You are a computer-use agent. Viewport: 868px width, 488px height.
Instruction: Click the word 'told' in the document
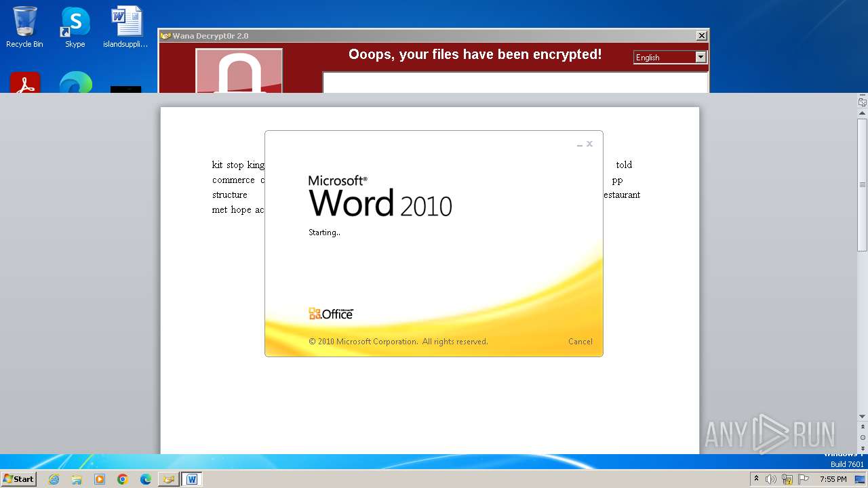(x=624, y=165)
